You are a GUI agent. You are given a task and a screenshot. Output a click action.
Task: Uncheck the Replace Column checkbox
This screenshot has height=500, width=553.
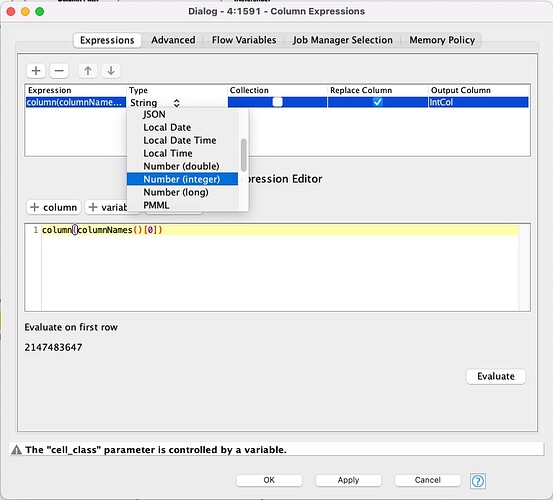377,102
